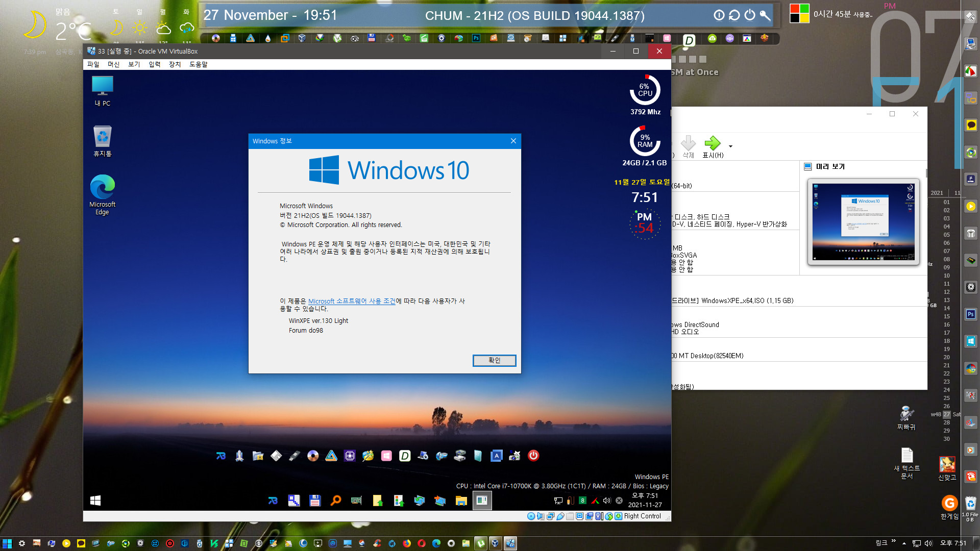Image resolution: width=980 pixels, height=551 pixels.
Task: Click the rocket icon in VM dock
Action: point(239,456)
